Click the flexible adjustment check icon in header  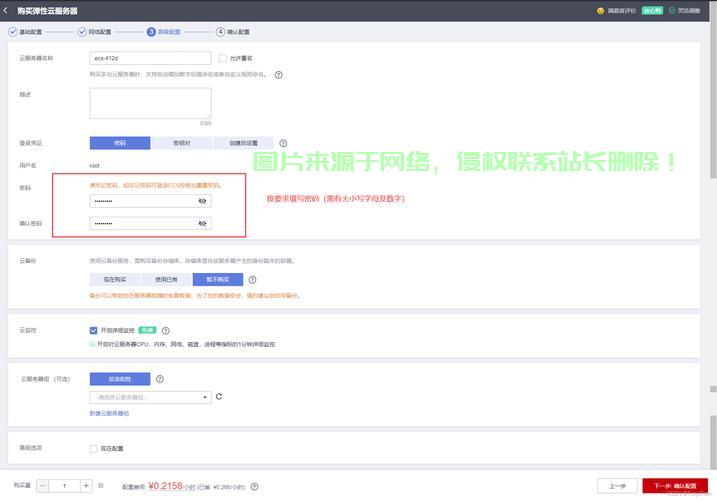672,11
